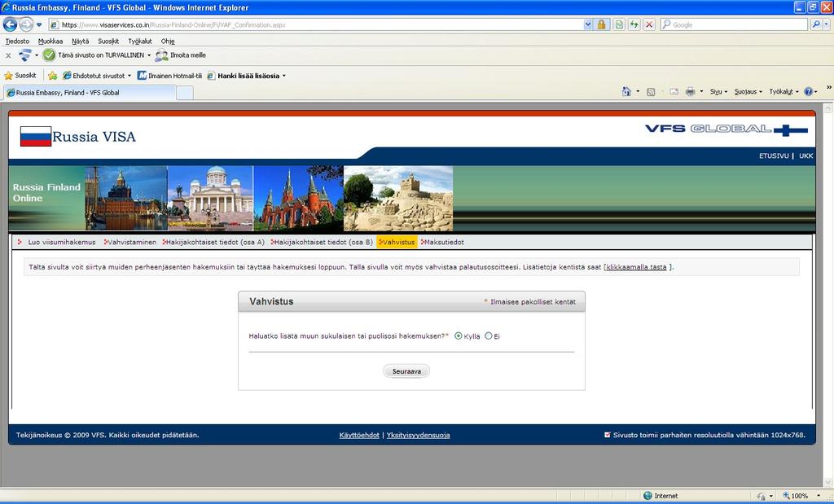Click the Read Mail envelope icon
The height and width of the screenshot is (504, 834).
674,91
